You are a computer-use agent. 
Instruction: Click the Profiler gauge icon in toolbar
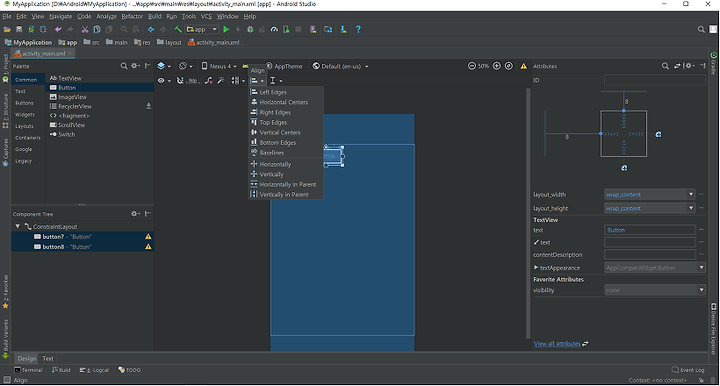274,29
